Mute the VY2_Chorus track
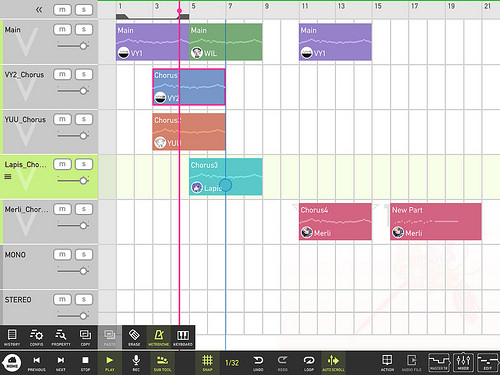The image size is (500, 375). click(x=62, y=74)
